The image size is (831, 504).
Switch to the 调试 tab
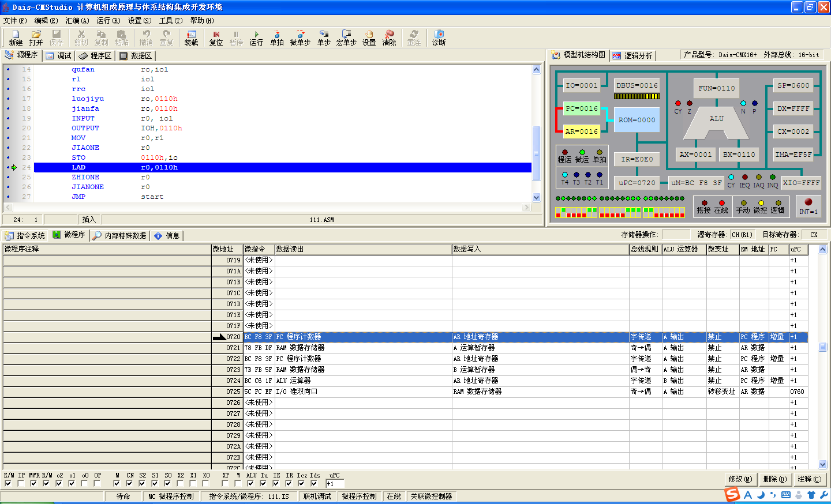click(x=58, y=55)
